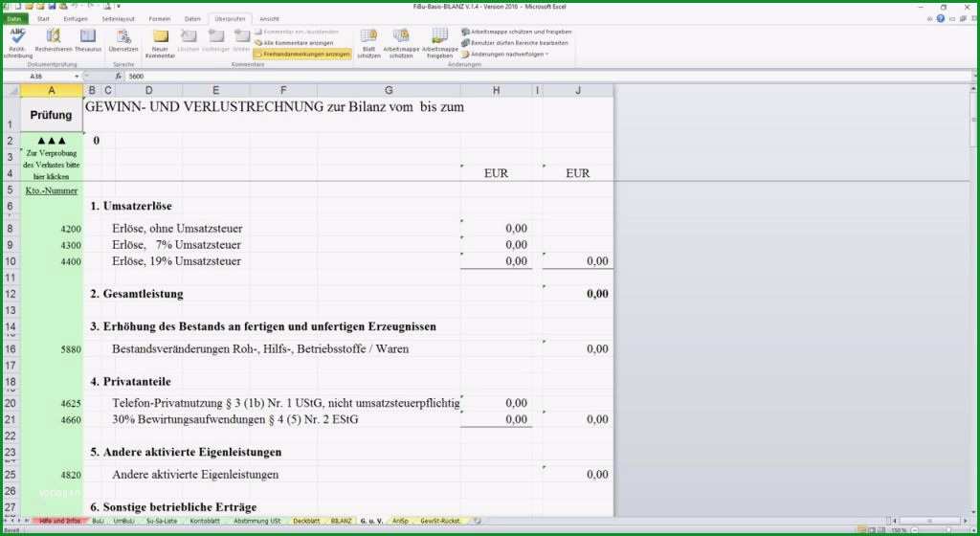Click the Prüfung button in cell A1

coord(52,115)
